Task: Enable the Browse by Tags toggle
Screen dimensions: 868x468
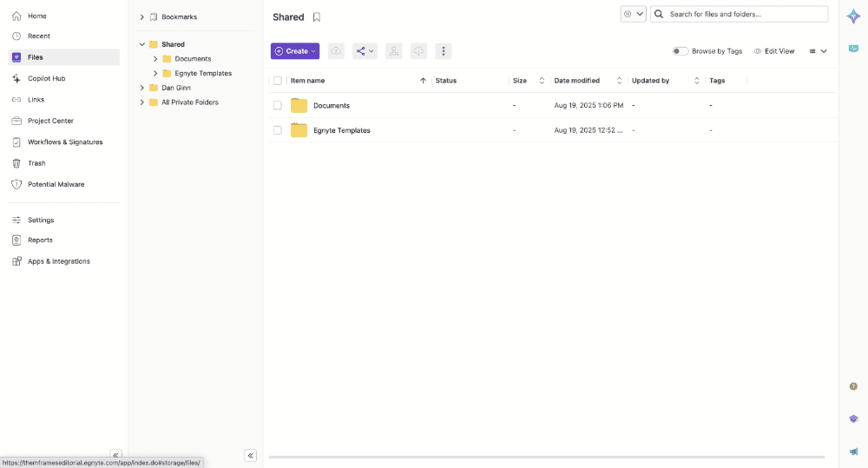Action: click(x=681, y=51)
